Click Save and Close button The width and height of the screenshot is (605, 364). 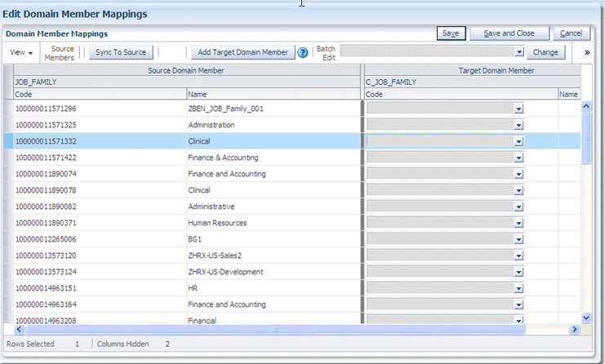[x=509, y=33]
